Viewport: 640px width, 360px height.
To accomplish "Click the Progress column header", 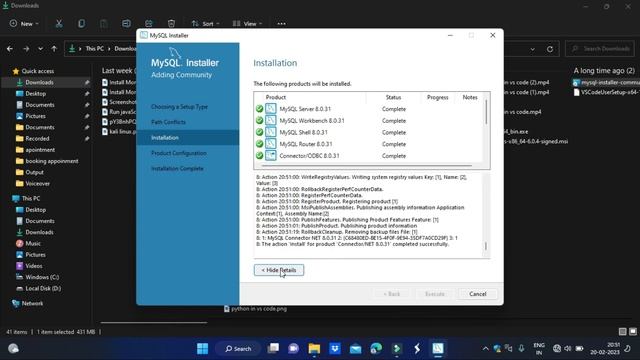I will pos(438,97).
